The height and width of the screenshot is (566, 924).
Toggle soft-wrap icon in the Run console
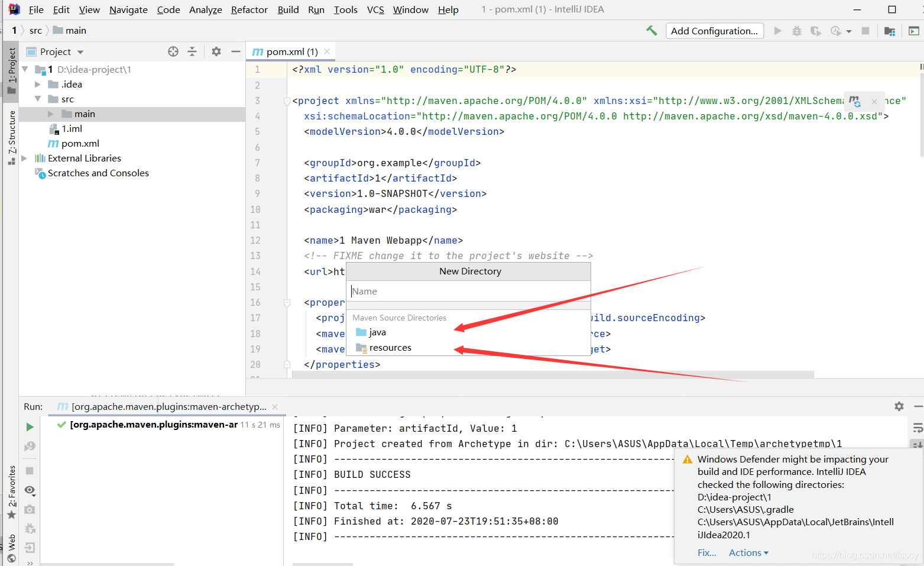(917, 427)
